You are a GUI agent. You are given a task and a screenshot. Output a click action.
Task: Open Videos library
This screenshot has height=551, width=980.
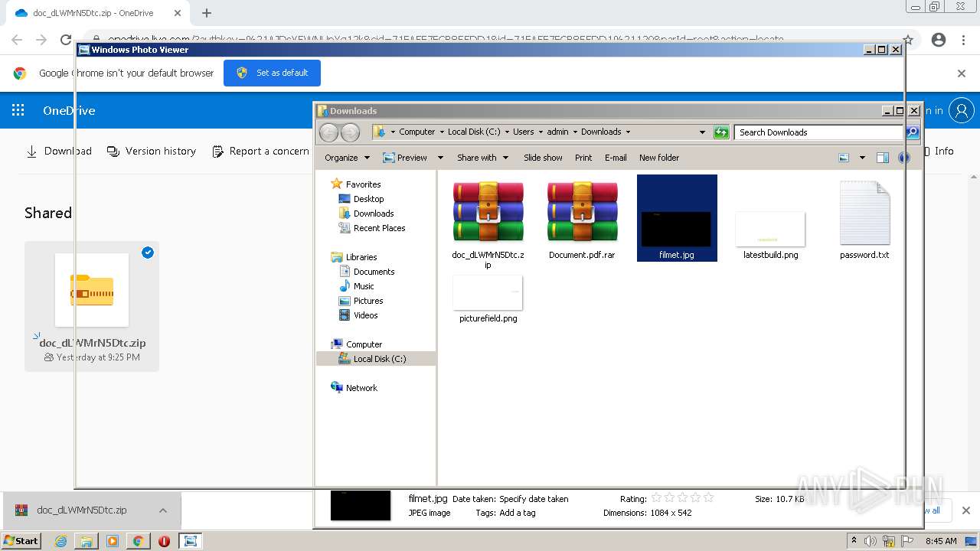365,315
